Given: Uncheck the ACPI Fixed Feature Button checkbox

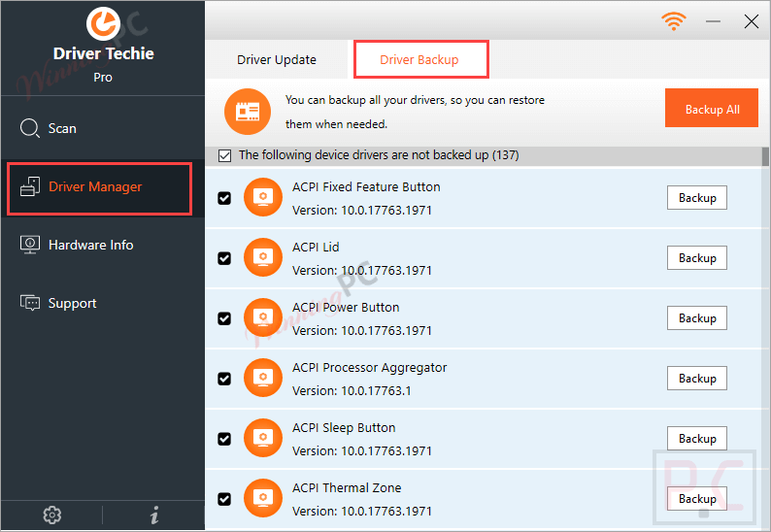Looking at the screenshot, I should [x=224, y=198].
